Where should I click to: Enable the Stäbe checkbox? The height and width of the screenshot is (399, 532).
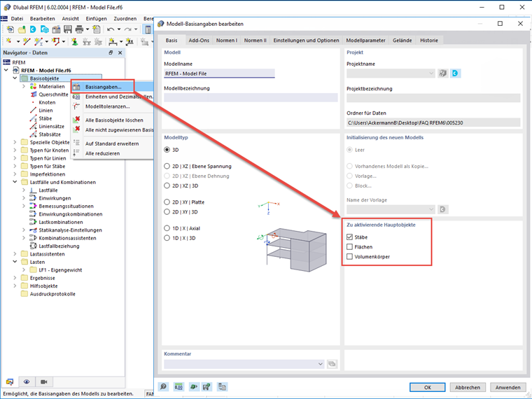[x=349, y=237]
